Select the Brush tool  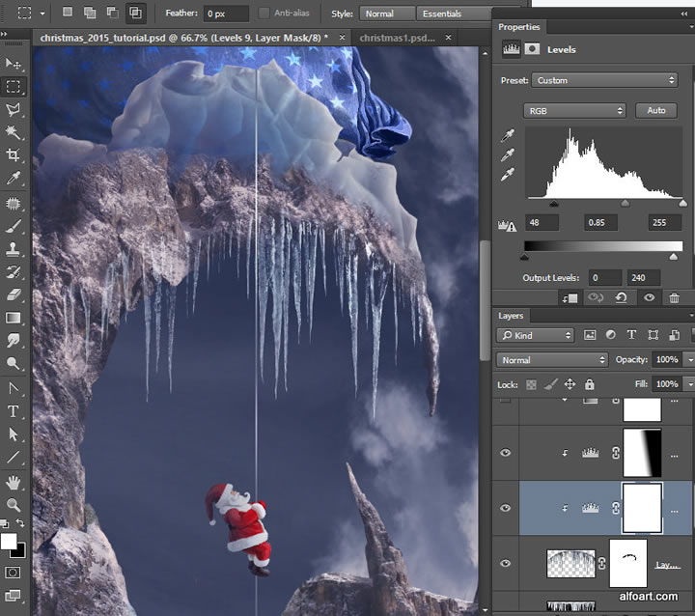pyautogui.click(x=14, y=226)
